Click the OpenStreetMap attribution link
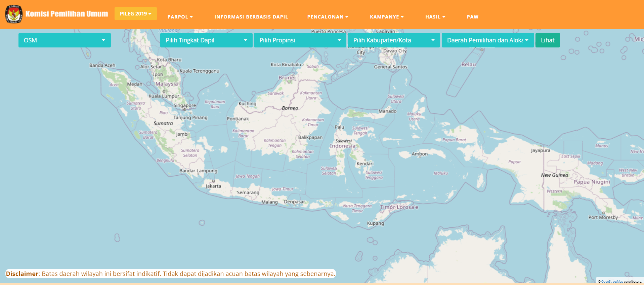This screenshot has width=644, height=285. pos(612,282)
